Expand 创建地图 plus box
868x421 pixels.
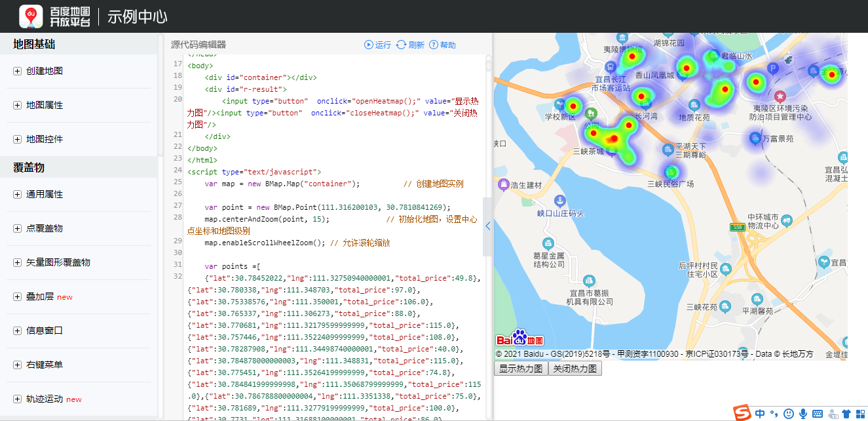pos(18,71)
